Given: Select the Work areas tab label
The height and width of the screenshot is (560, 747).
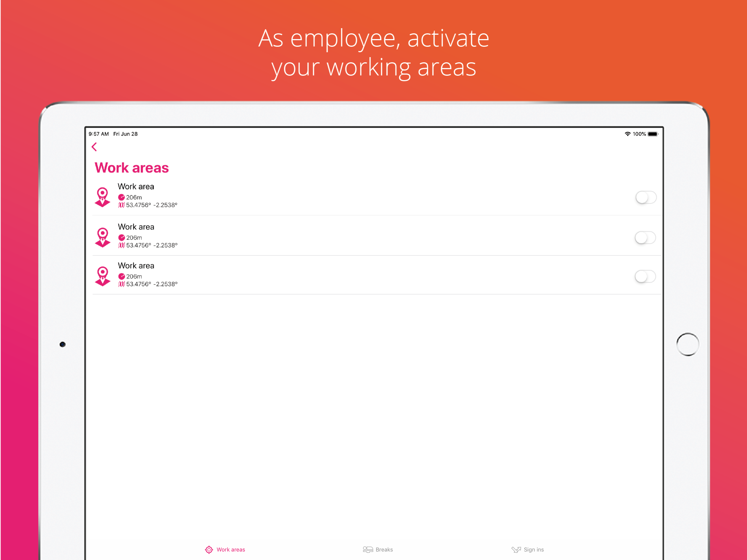Looking at the screenshot, I should coord(231,550).
